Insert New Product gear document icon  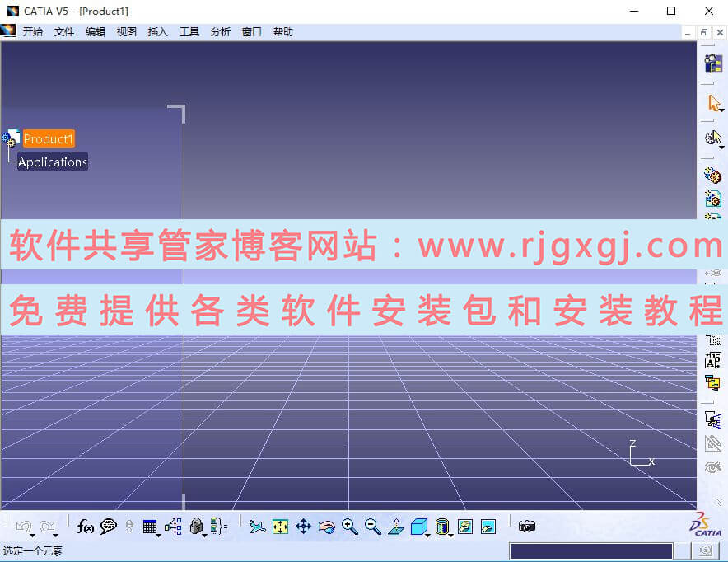tap(712, 199)
